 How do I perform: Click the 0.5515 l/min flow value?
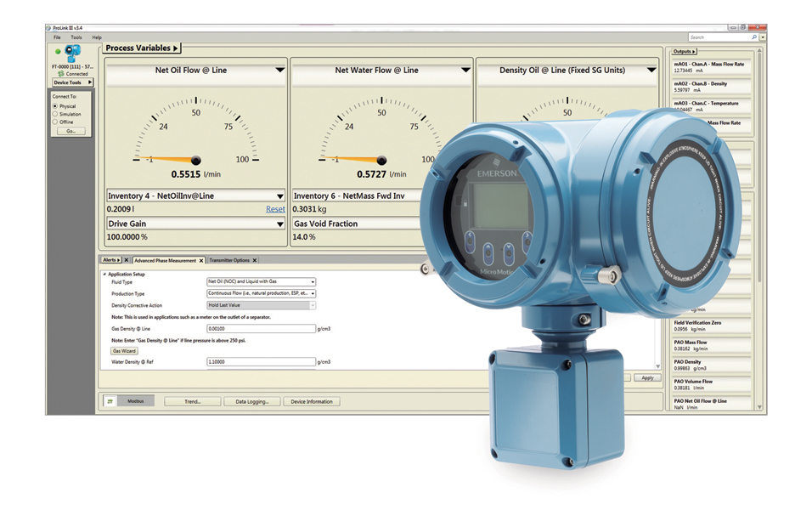[x=195, y=174]
